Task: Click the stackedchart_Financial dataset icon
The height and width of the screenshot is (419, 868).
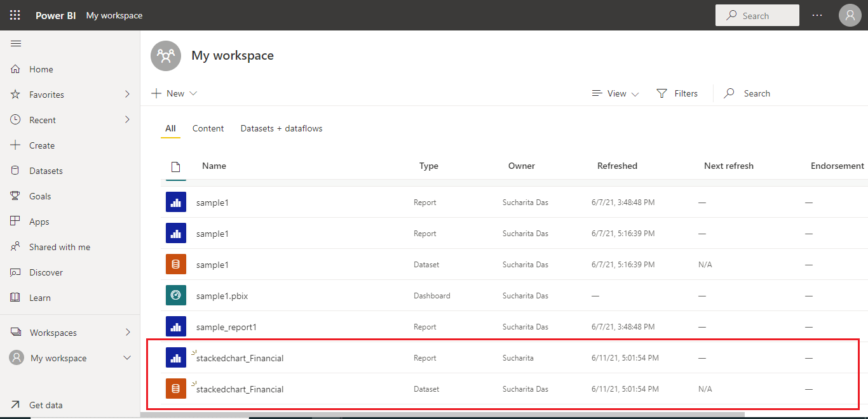Action: 176,389
